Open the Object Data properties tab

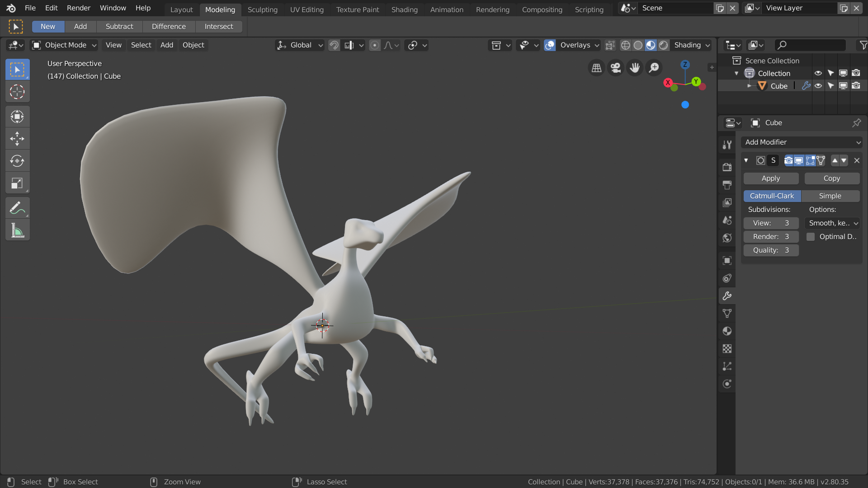pos(727,314)
